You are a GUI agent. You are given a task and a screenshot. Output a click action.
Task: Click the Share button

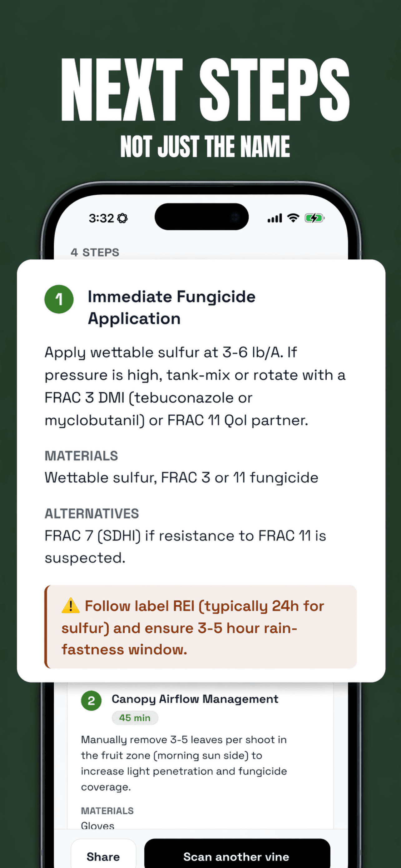point(103,856)
